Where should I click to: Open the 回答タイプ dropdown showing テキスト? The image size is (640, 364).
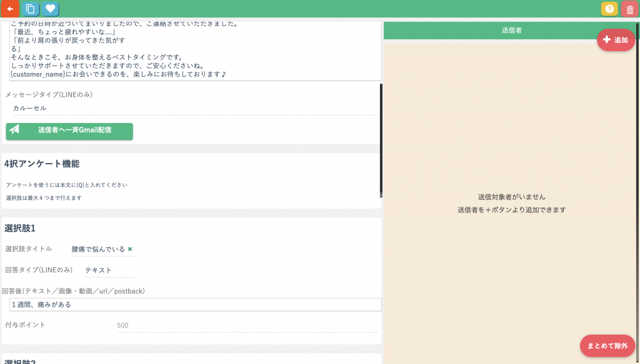pyautogui.click(x=110, y=270)
